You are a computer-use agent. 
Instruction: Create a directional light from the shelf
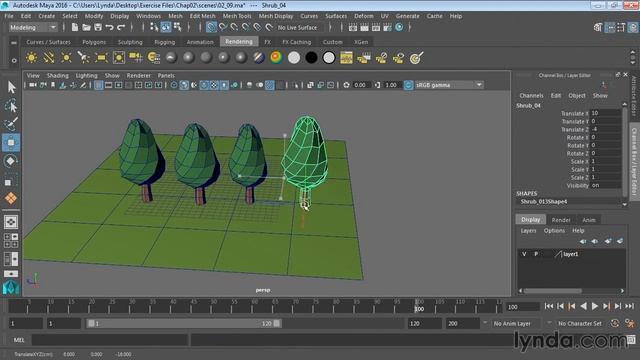click(x=49, y=58)
